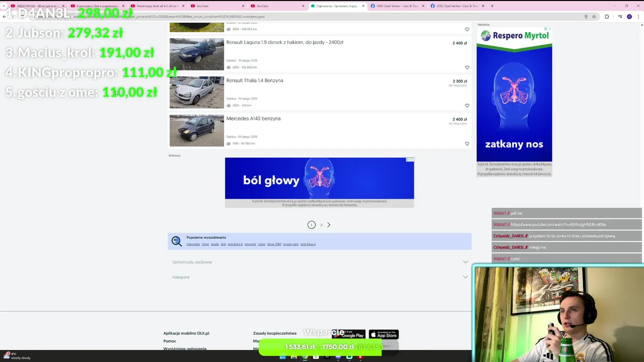Screen dimensions: 644x362
Task: Click the popular searches magnifier icon
Action: click(177, 241)
